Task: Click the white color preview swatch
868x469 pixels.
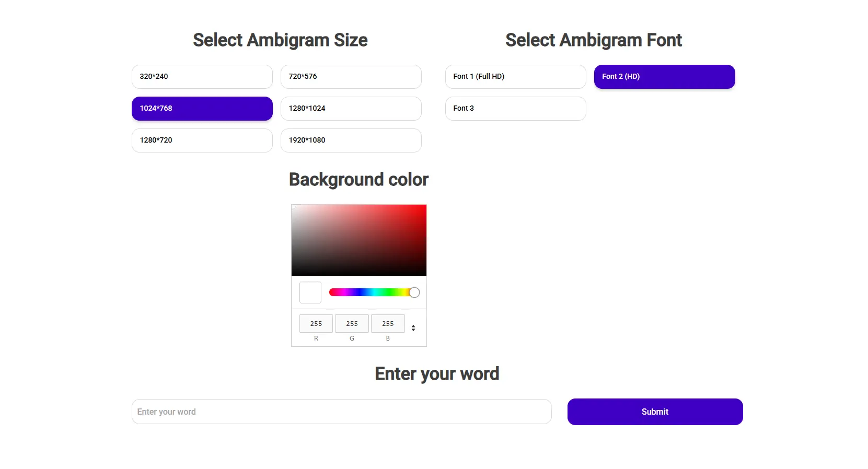Action: click(310, 292)
